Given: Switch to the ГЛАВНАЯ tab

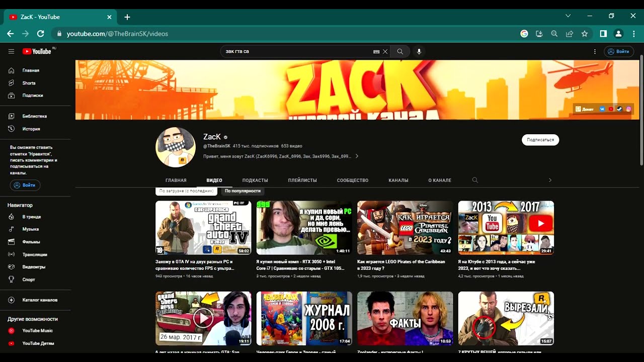Looking at the screenshot, I should 176,180.
